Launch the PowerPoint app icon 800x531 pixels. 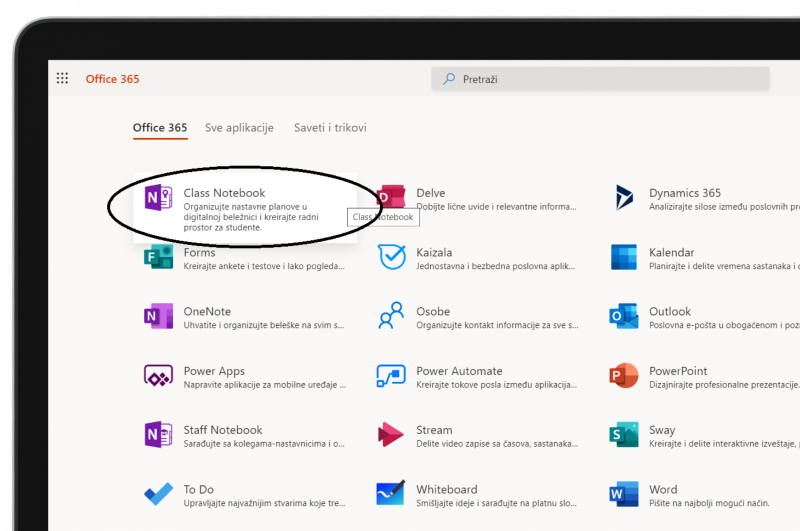pyautogui.click(x=624, y=375)
